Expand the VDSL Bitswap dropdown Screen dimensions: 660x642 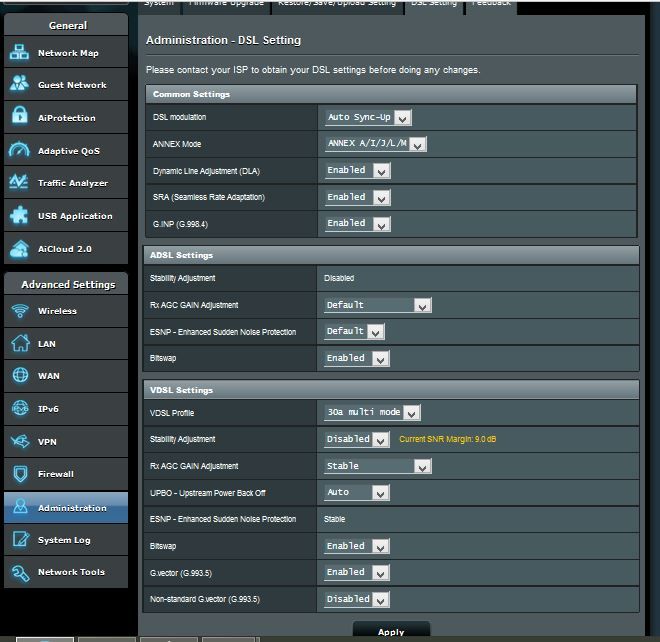pyautogui.click(x=357, y=546)
